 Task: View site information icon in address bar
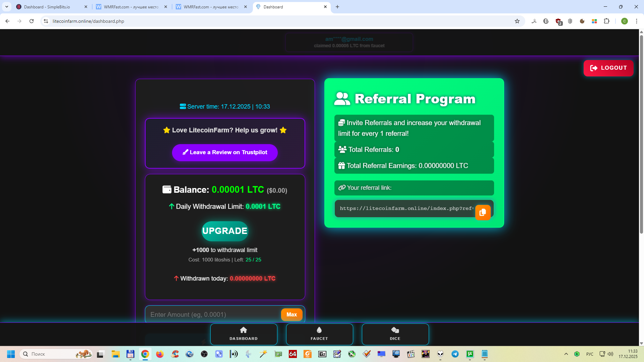46,21
